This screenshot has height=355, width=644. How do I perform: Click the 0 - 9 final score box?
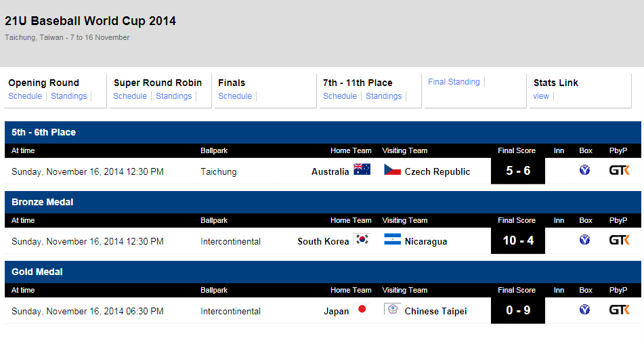point(518,310)
